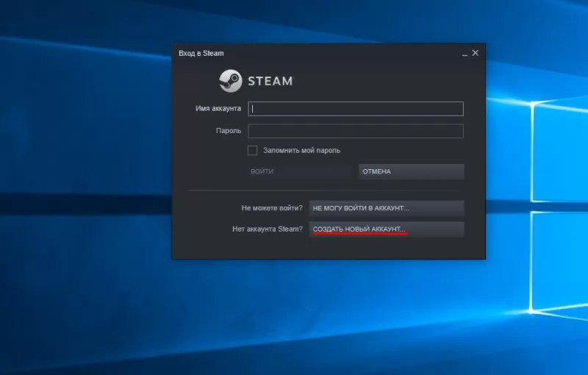Click the Вход в Steam title text
The width and height of the screenshot is (588, 375).
(201, 53)
